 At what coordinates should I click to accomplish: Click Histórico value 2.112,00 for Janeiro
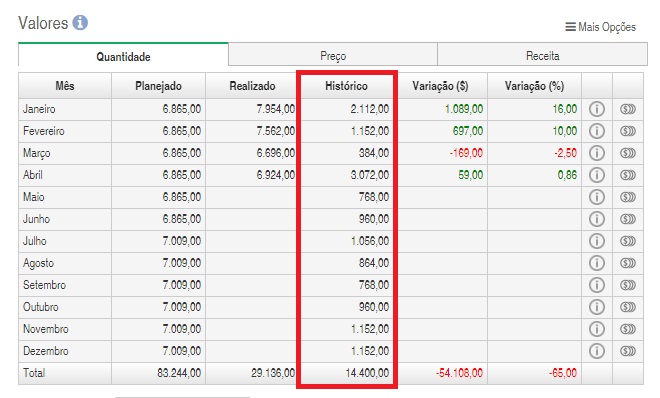[370, 109]
